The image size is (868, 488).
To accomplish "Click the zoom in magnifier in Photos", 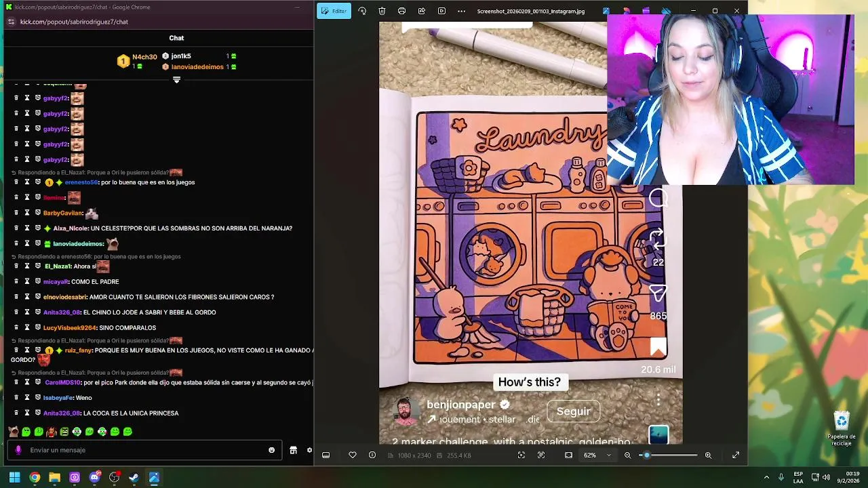I will click(708, 455).
